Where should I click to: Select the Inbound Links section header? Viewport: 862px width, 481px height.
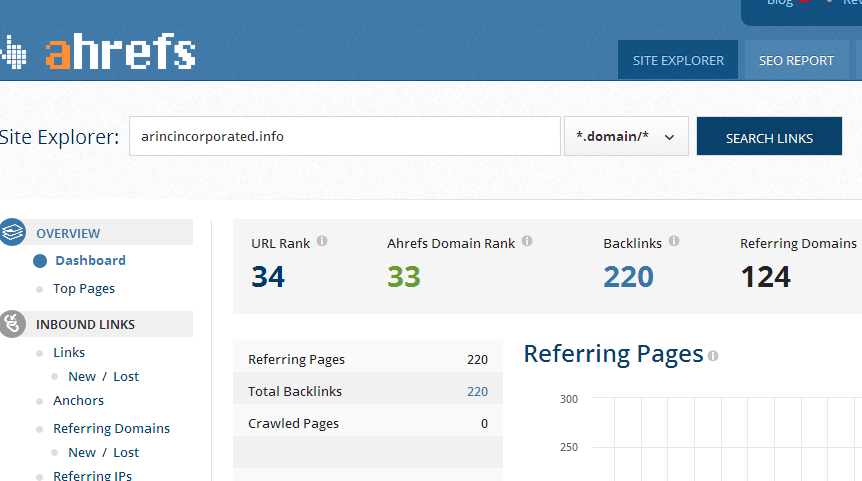pos(96,324)
